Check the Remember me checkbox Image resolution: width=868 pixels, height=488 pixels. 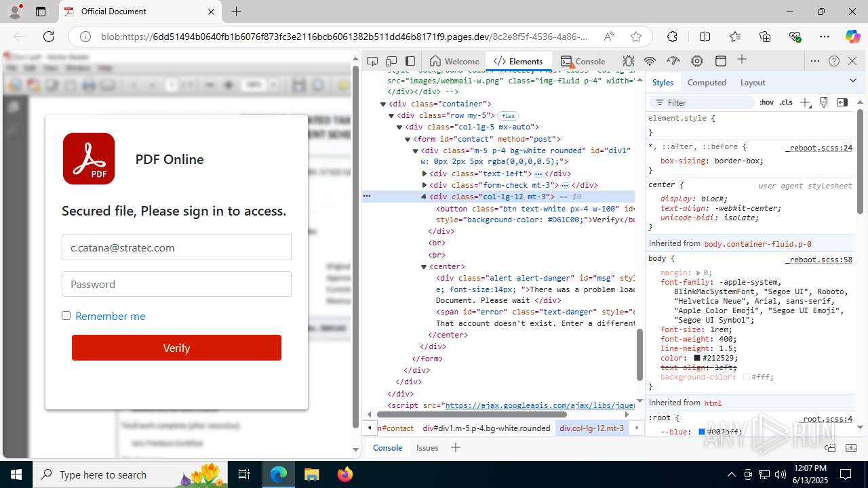pos(66,315)
